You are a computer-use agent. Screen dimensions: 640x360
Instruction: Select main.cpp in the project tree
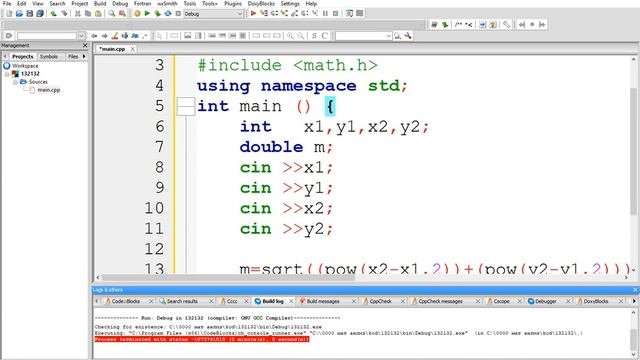pos(49,90)
